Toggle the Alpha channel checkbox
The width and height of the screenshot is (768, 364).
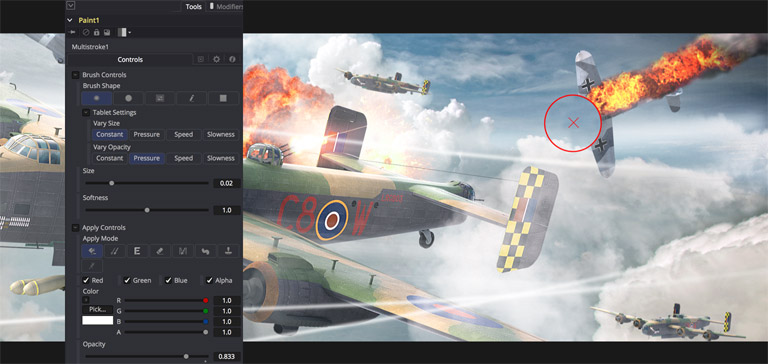[210, 281]
